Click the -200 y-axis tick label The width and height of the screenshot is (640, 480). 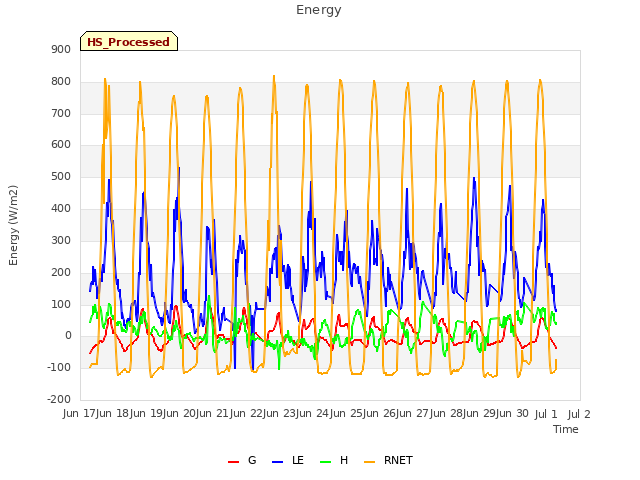click(59, 399)
